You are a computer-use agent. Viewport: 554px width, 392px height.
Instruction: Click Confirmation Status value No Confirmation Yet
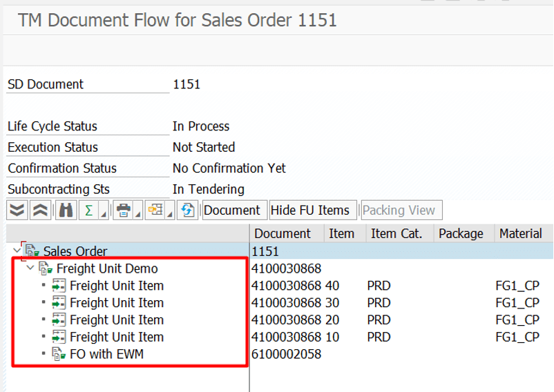[229, 168]
